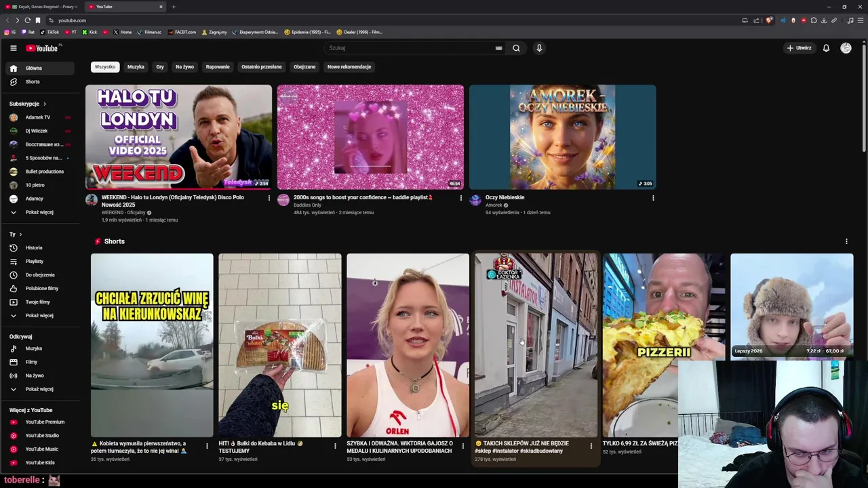
Task: Open Na żywo under Odkrywaj
Action: (x=40, y=375)
